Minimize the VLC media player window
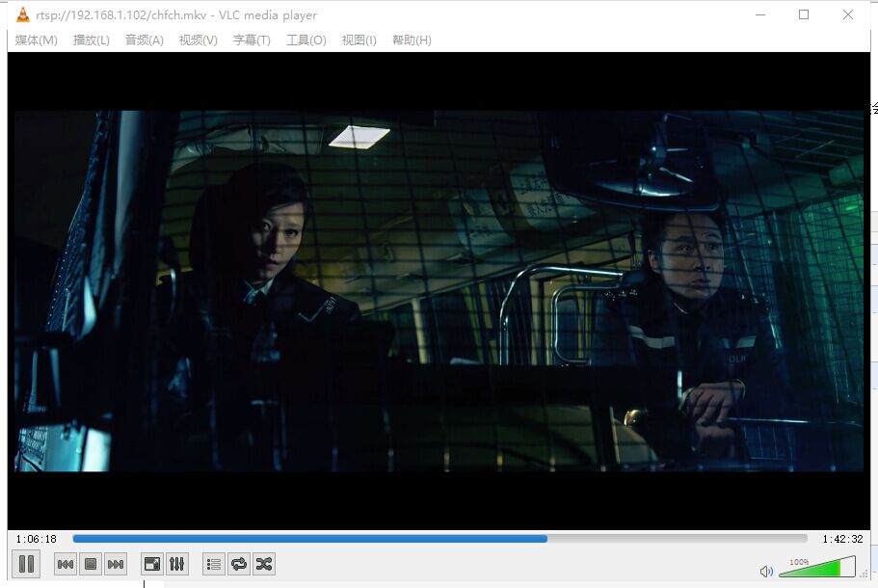878x588 pixels. [x=759, y=14]
